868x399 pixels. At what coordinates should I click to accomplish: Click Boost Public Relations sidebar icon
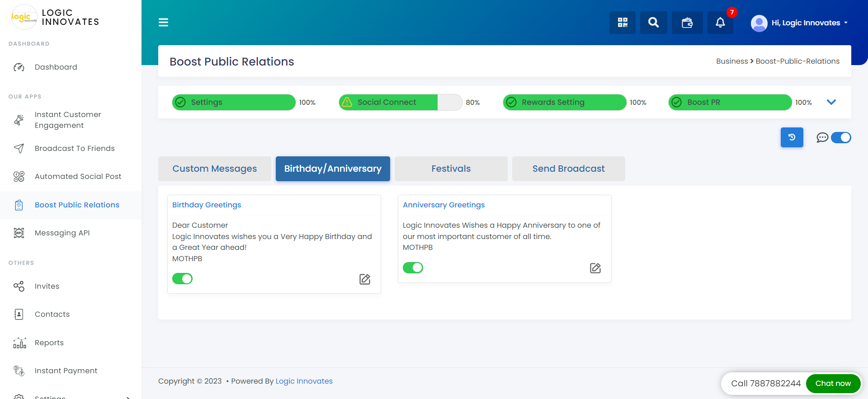tap(19, 205)
